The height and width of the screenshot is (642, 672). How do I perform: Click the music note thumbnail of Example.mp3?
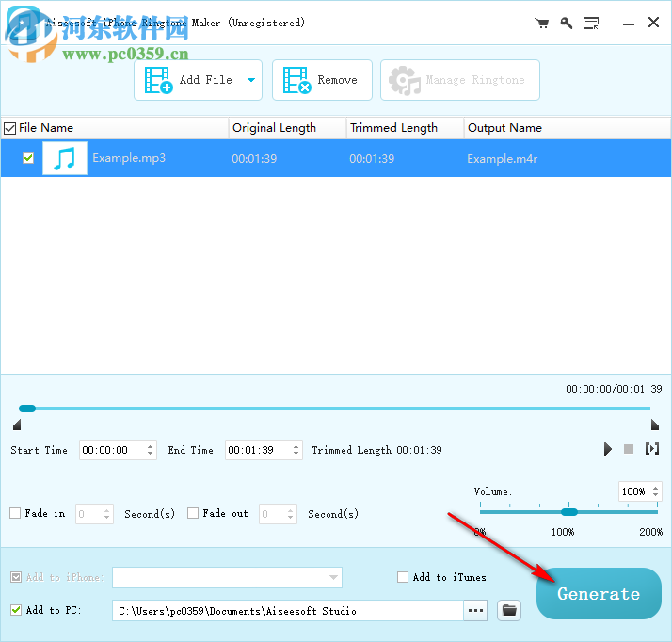(x=65, y=158)
